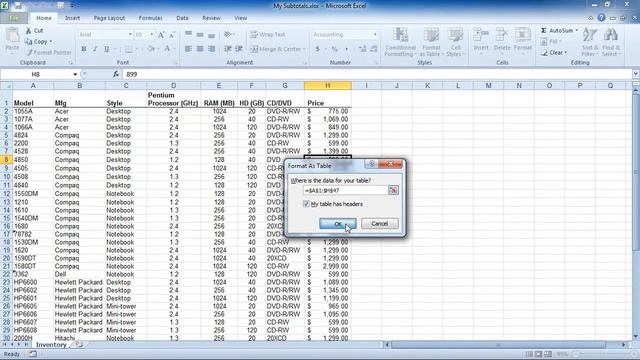Click the formula bar showing 899
Screen dimensions: 640x360
(x=377, y=74)
